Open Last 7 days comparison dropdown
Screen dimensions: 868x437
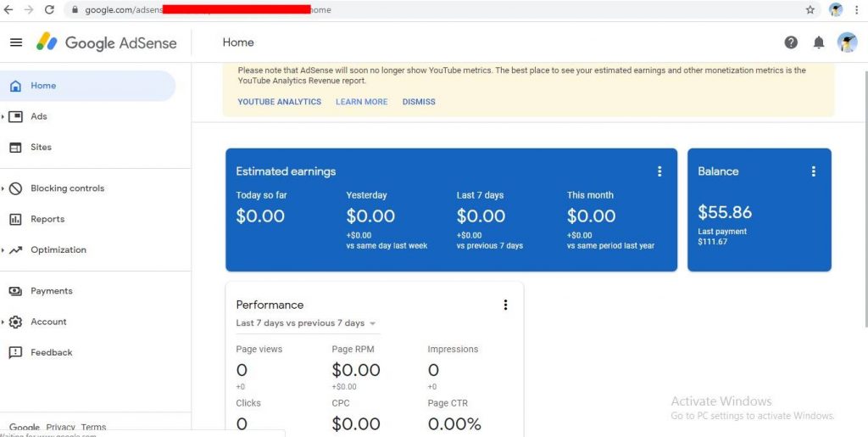click(x=306, y=323)
